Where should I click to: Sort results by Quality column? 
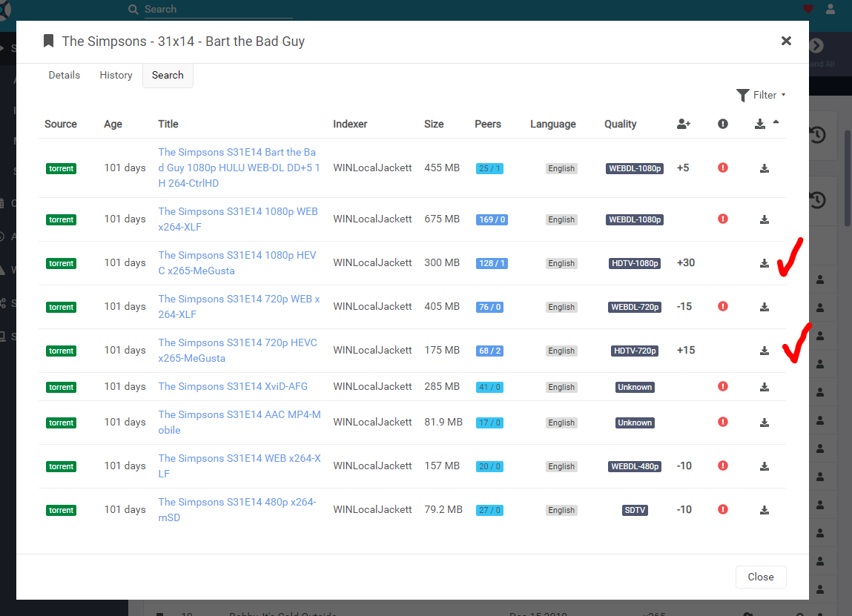pos(620,124)
